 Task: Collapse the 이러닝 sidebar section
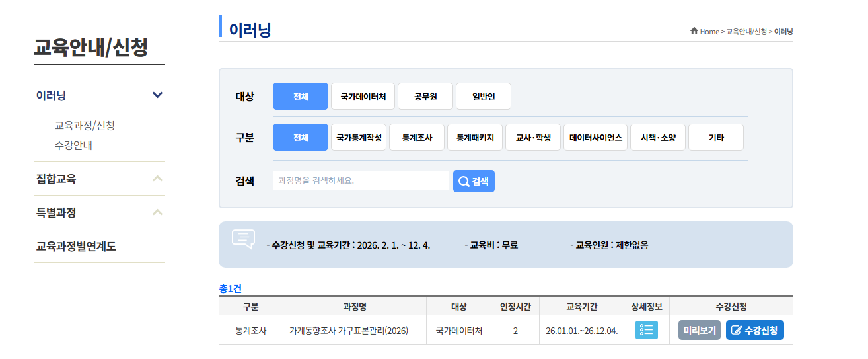coord(157,95)
